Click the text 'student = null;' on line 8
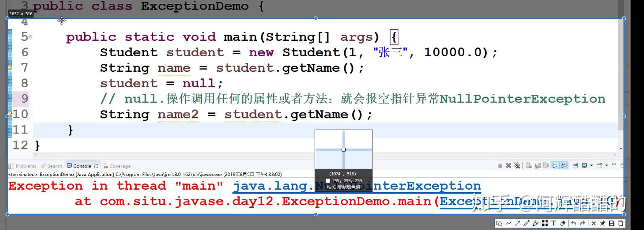 (x=162, y=83)
